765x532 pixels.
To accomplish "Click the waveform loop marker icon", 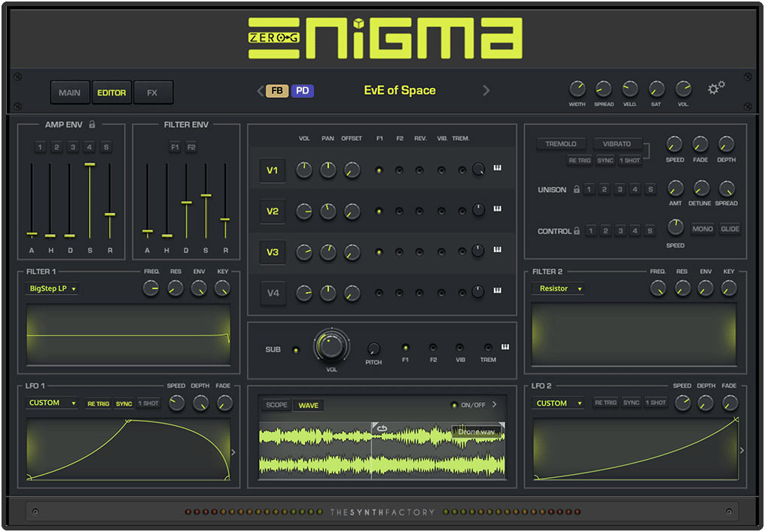I will point(382,429).
